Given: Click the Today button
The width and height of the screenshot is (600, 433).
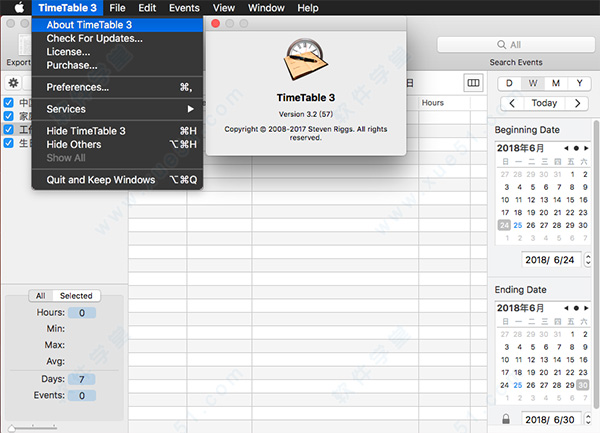Looking at the screenshot, I should pos(544,103).
